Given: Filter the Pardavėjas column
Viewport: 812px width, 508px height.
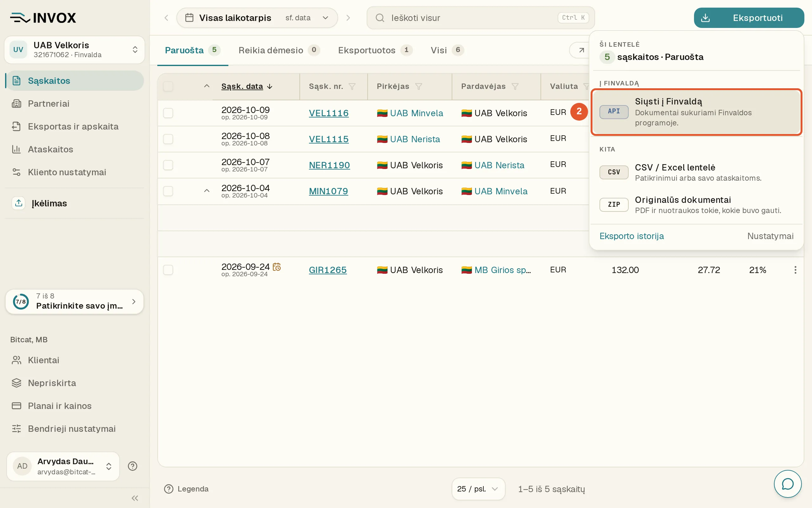Looking at the screenshot, I should [515, 86].
